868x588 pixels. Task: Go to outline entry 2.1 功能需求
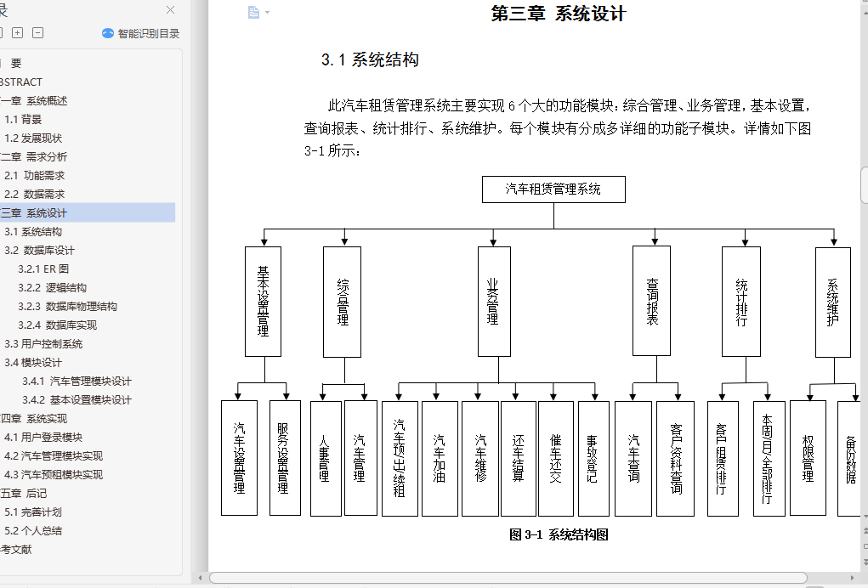click(x=34, y=175)
